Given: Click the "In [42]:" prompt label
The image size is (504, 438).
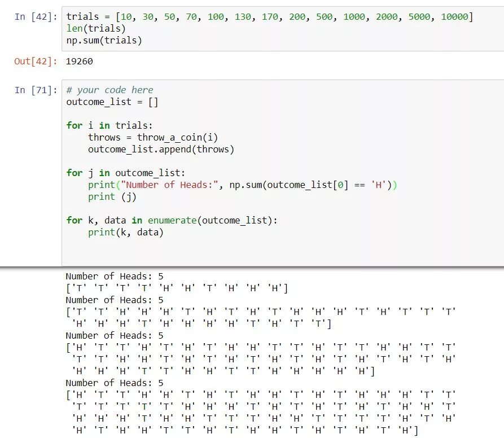Looking at the screenshot, I should pos(36,17).
